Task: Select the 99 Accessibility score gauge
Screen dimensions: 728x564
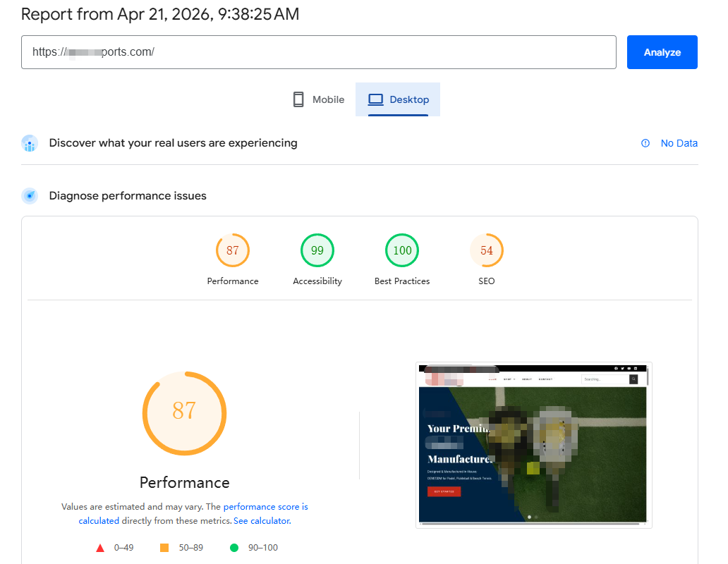Action: coord(317,250)
